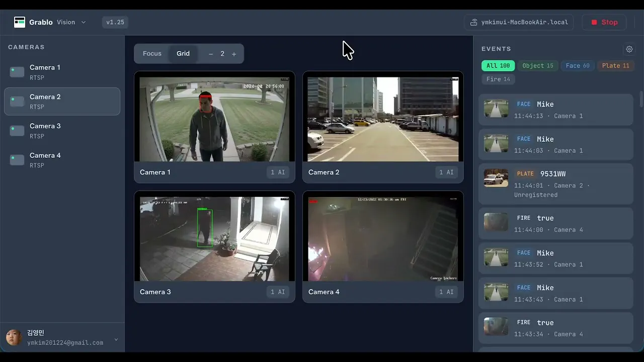The width and height of the screenshot is (644, 362).
Task: Increase grid columns with plus button
Action: (x=234, y=54)
